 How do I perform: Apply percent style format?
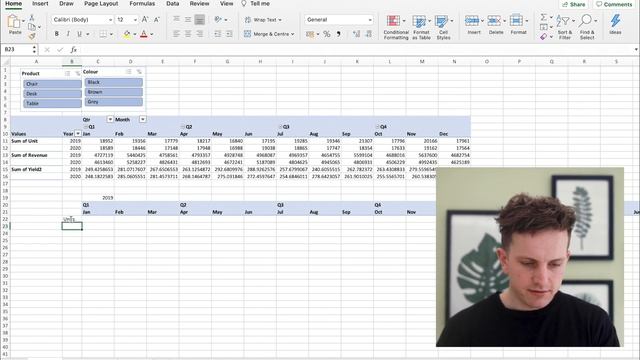(327, 34)
